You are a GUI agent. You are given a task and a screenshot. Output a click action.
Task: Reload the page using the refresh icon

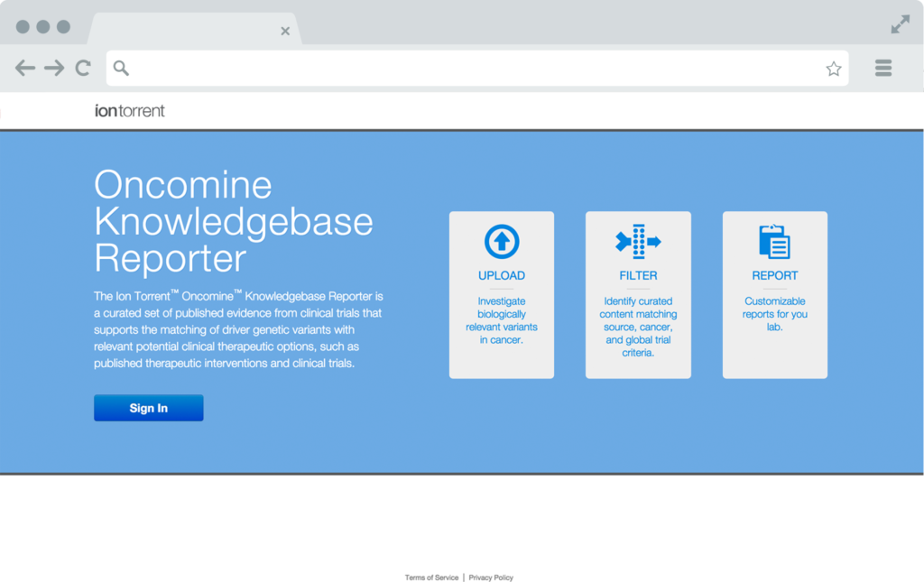[83, 68]
